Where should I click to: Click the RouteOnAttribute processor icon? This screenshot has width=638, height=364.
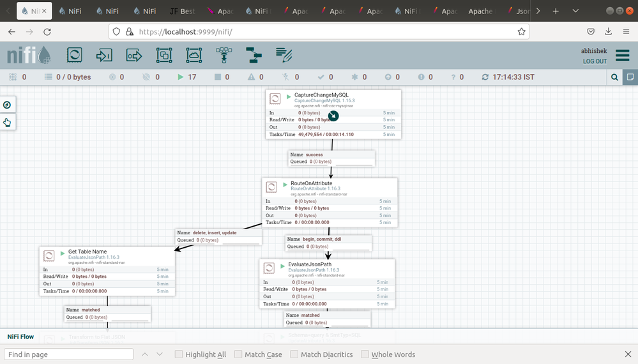(x=271, y=187)
